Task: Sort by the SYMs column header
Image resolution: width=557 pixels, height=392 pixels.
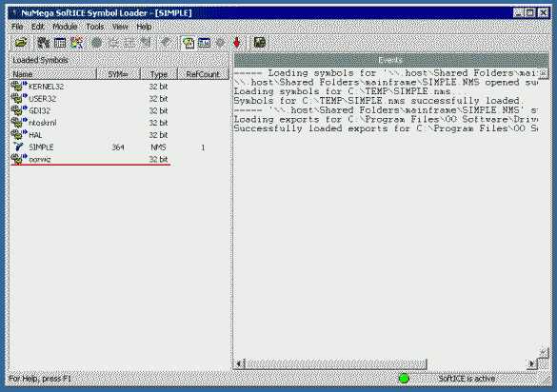Action: (119, 74)
